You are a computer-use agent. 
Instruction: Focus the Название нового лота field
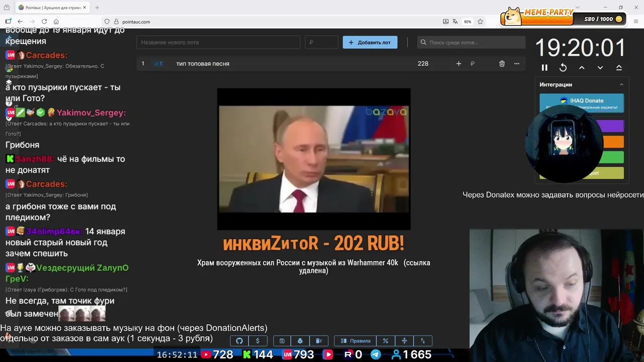218,42
